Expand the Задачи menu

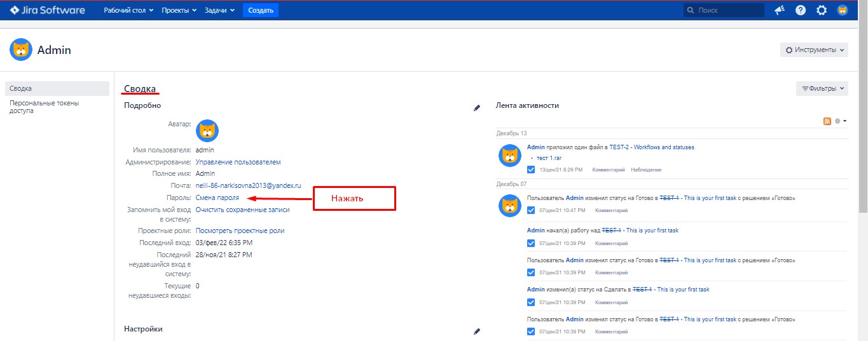[x=220, y=10]
